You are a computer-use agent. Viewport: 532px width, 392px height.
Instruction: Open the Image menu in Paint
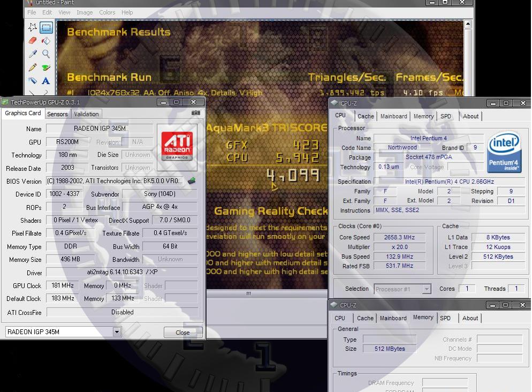pos(85,12)
